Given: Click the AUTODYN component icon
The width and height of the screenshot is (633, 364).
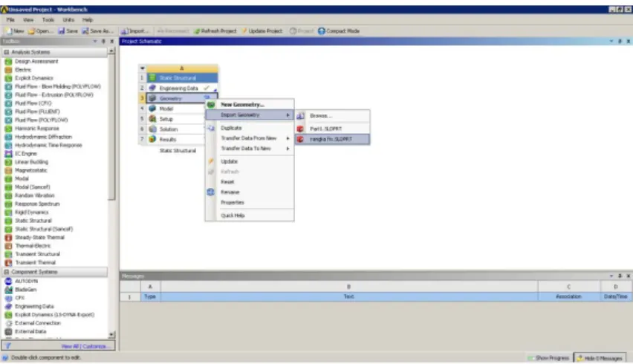Looking at the screenshot, I should [8, 282].
